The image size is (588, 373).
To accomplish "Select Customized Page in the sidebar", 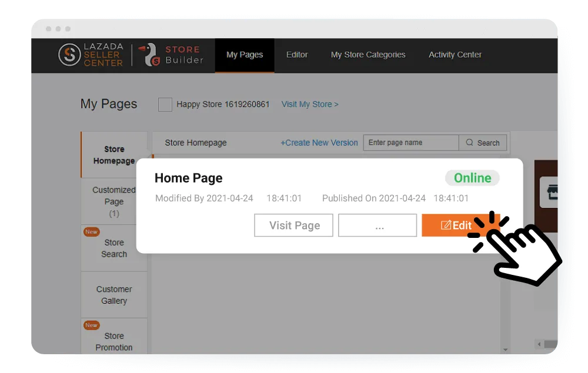I will point(114,201).
